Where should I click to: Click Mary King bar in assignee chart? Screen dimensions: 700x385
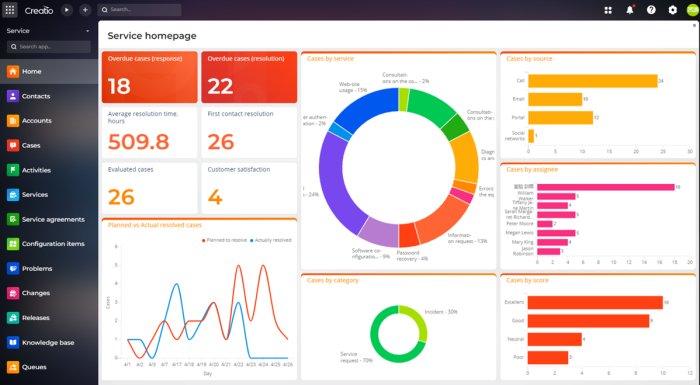pos(552,242)
